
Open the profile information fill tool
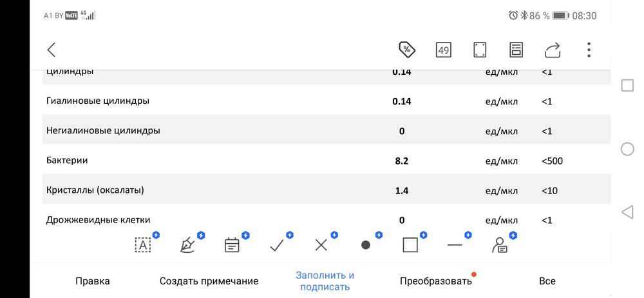pos(499,245)
